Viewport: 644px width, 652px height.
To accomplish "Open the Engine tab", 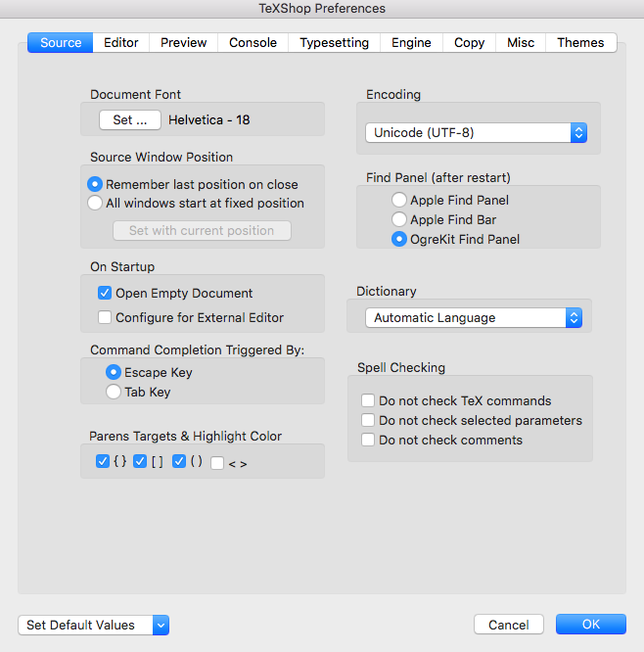I will tap(411, 43).
